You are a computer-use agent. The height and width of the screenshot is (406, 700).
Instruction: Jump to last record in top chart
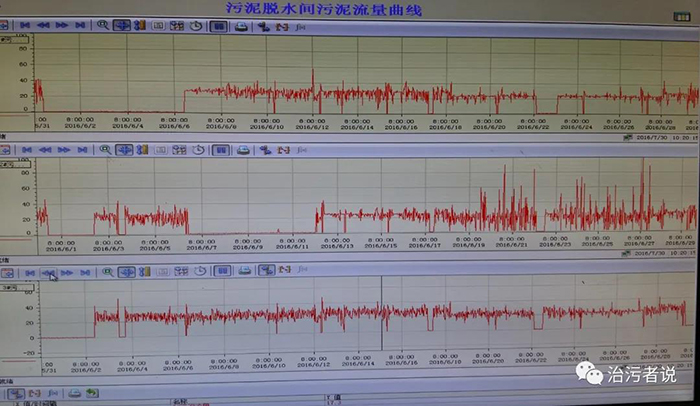pyautogui.click(x=82, y=24)
